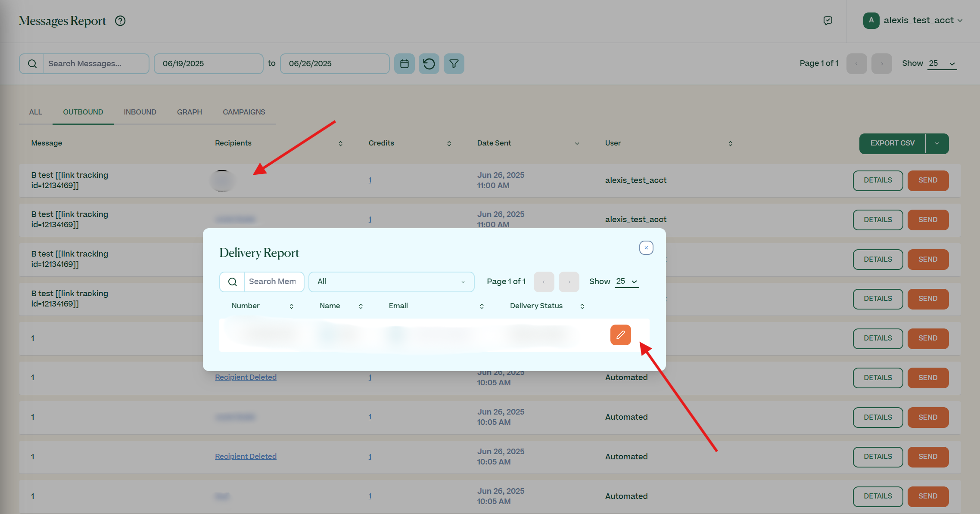The width and height of the screenshot is (980, 514).
Task: Open the feedback chat icon
Action: coord(828,21)
